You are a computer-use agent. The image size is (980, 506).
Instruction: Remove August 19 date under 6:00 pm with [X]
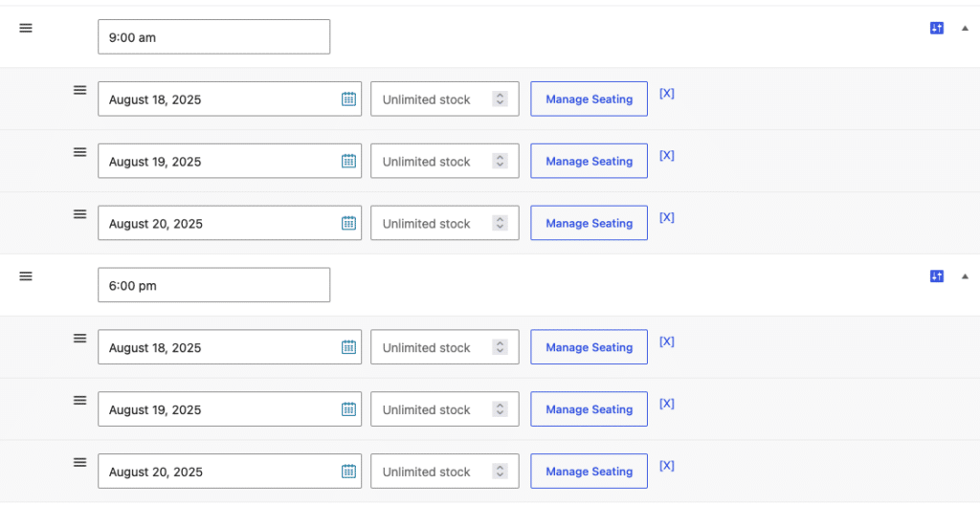[667, 403]
